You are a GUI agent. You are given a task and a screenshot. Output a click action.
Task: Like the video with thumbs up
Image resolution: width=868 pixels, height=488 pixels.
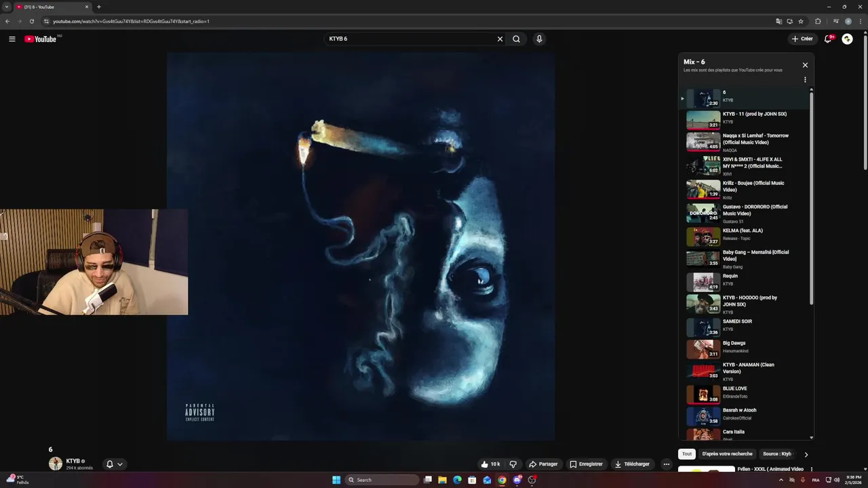tap(490, 464)
